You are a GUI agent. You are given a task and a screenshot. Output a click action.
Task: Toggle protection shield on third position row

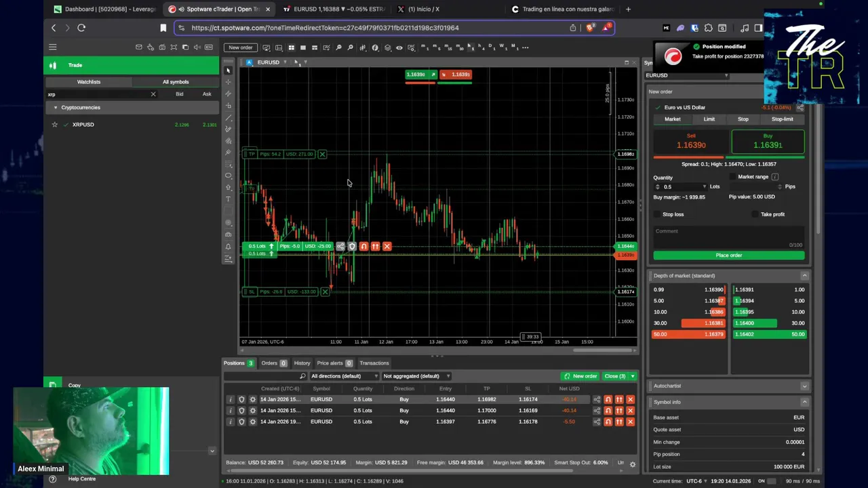click(241, 422)
